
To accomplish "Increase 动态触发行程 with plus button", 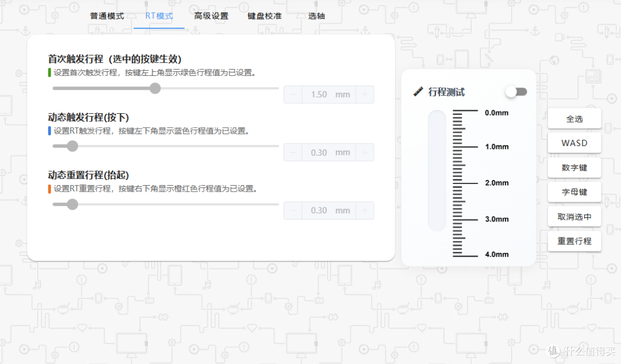I will (x=365, y=152).
